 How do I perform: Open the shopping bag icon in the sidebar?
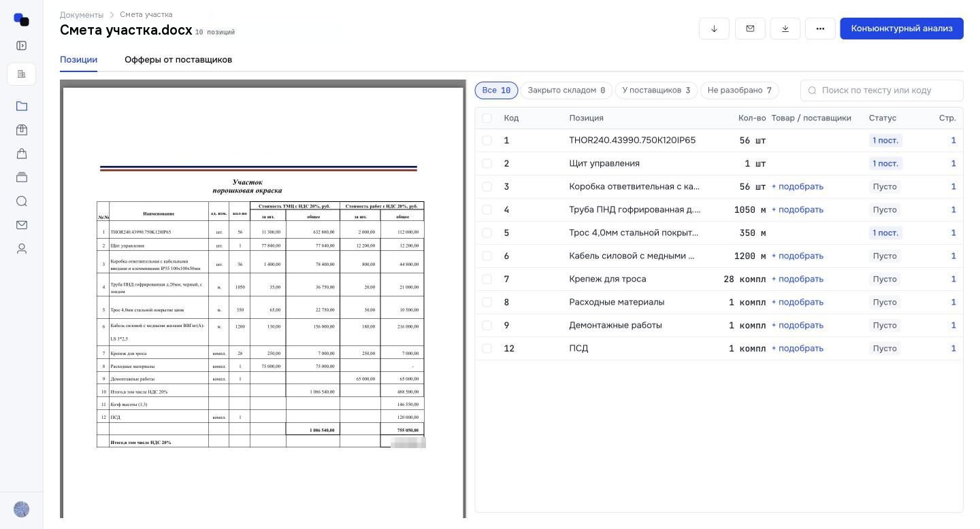tap(22, 154)
